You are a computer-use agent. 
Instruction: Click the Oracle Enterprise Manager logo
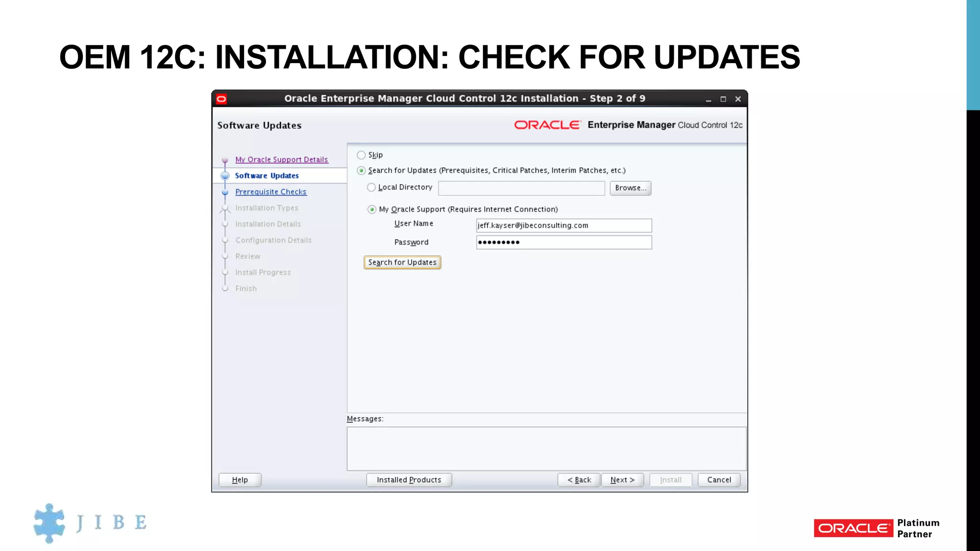tap(628, 125)
